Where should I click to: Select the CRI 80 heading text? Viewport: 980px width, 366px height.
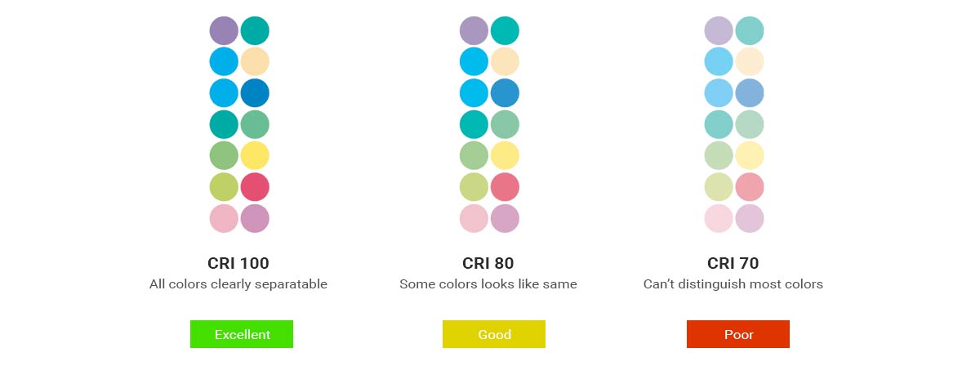(x=488, y=263)
